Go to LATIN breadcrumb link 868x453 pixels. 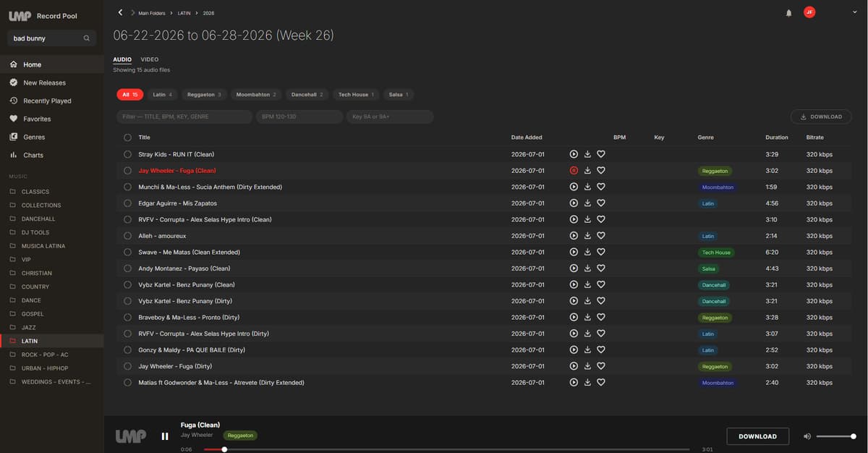[184, 13]
